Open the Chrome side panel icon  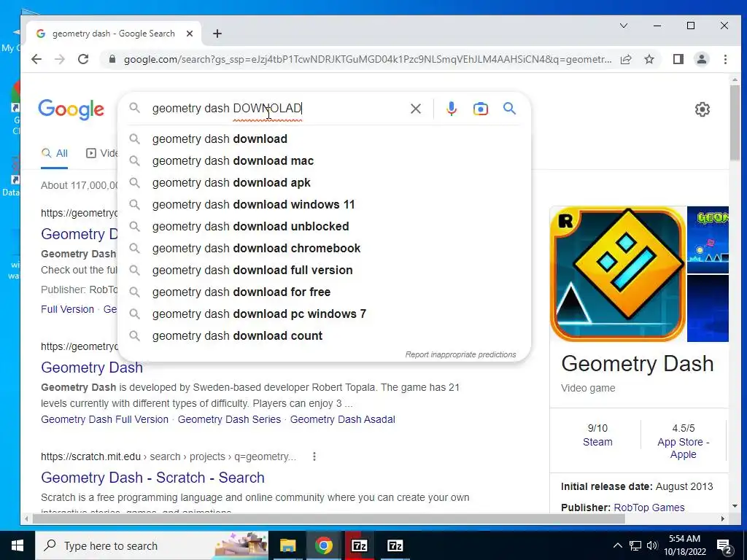[678, 59]
